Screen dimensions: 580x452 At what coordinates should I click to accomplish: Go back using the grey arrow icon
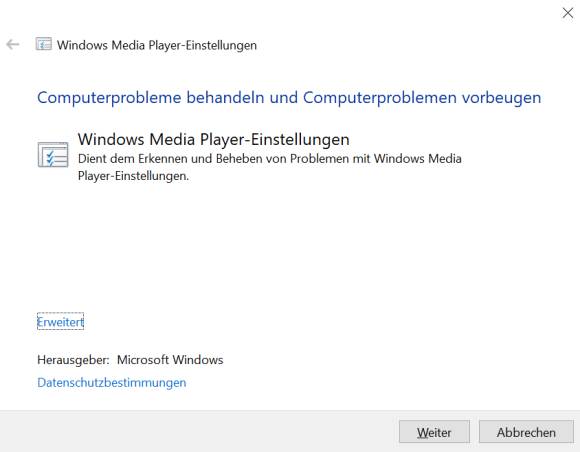pyautogui.click(x=13, y=45)
